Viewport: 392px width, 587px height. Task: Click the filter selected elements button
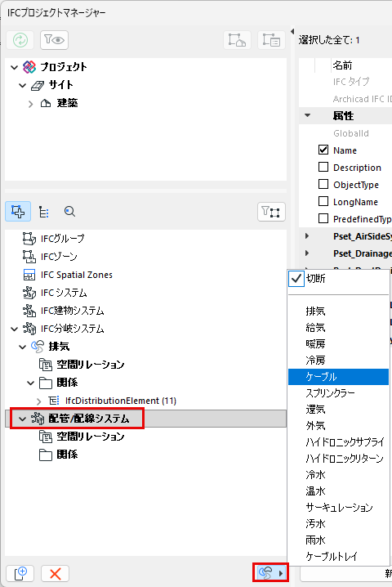(x=271, y=212)
